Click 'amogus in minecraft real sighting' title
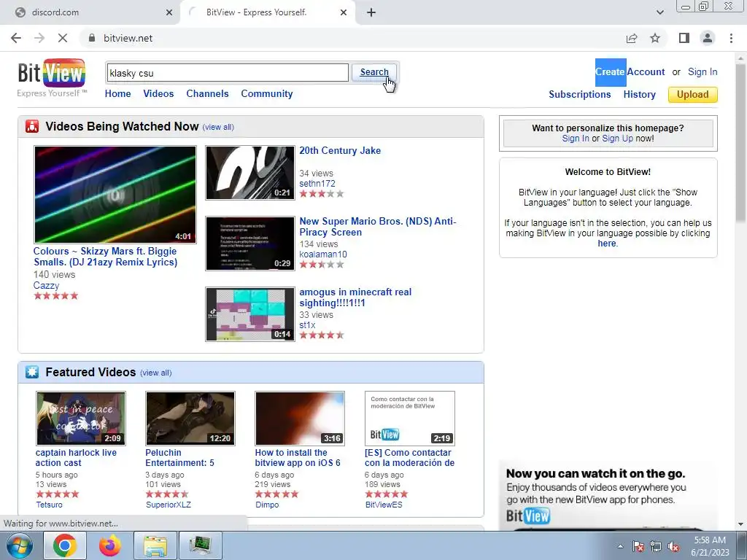 tap(355, 297)
